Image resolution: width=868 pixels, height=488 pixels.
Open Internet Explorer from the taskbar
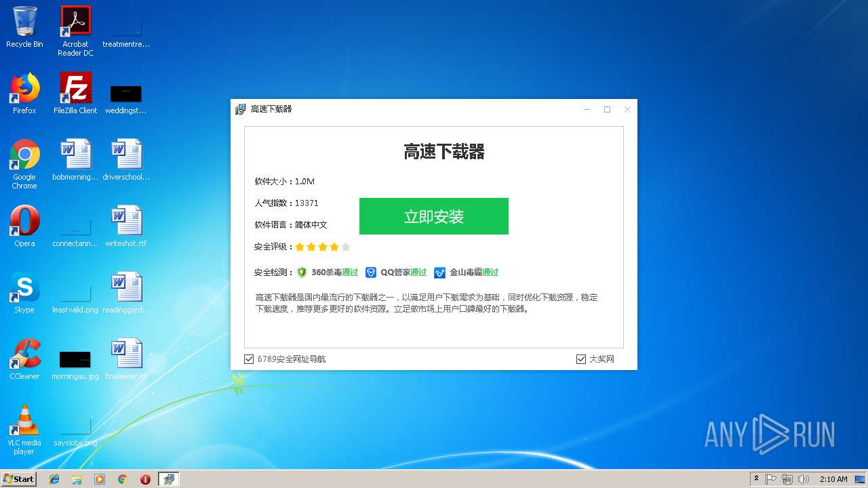pyautogui.click(x=54, y=479)
